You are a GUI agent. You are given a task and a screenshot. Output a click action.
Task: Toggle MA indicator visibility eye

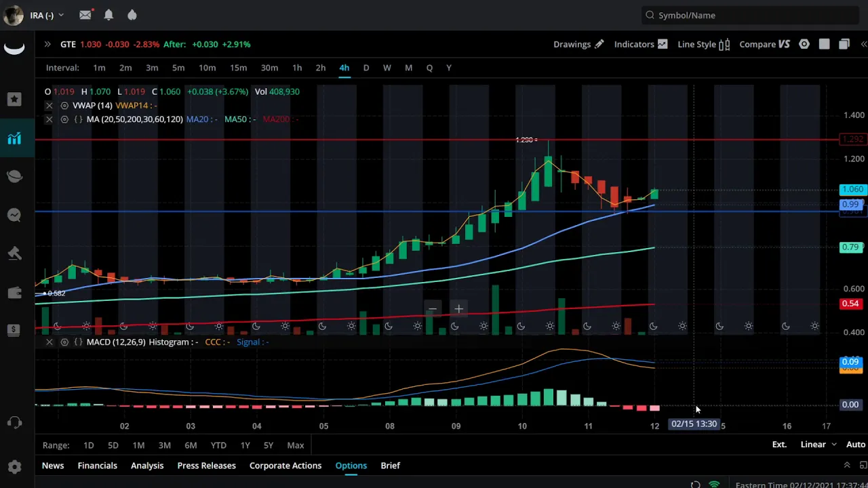[64, 119]
